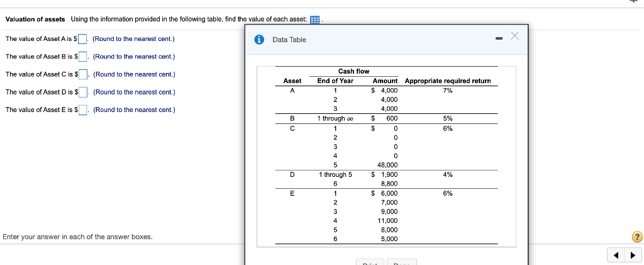Select the '1 through ∞' cell for Asset B
Screen dimensions: 644x265
(x=335, y=118)
